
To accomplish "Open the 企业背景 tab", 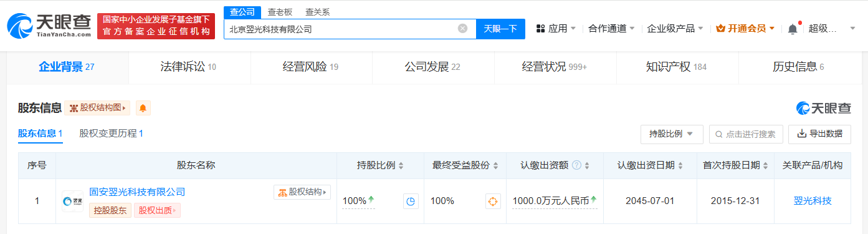I will click(x=67, y=67).
